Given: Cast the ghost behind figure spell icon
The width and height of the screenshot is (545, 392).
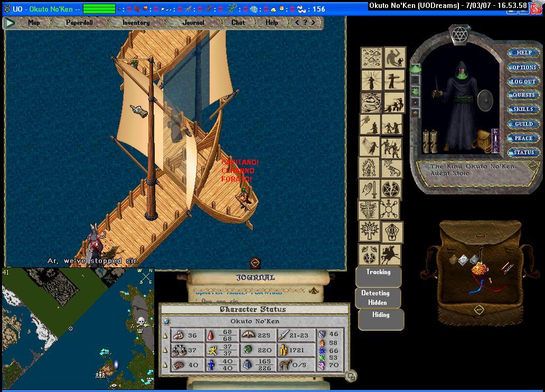Looking at the screenshot, I should pos(370,146).
